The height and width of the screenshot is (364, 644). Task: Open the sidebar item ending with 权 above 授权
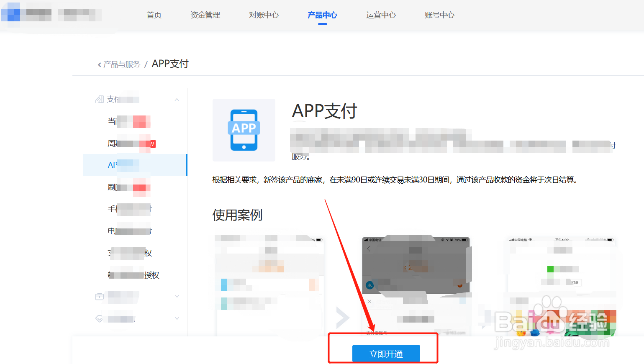click(130, 253)
